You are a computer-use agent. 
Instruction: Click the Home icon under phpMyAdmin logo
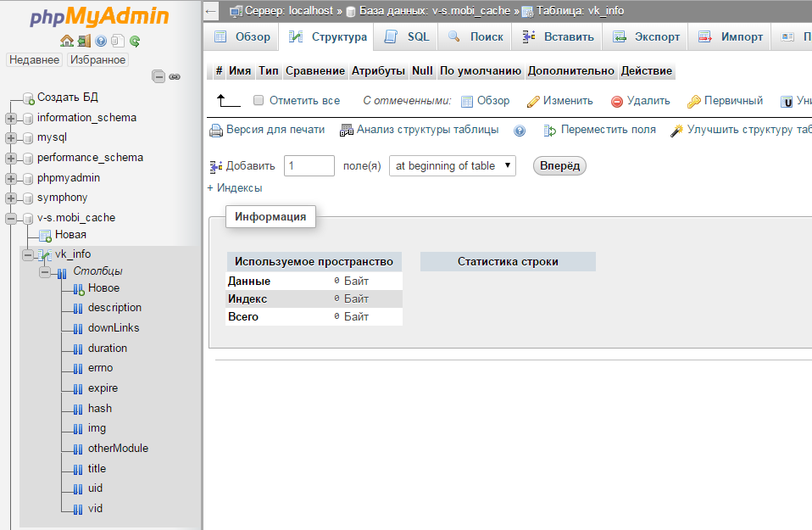click(x=67, y=41)
